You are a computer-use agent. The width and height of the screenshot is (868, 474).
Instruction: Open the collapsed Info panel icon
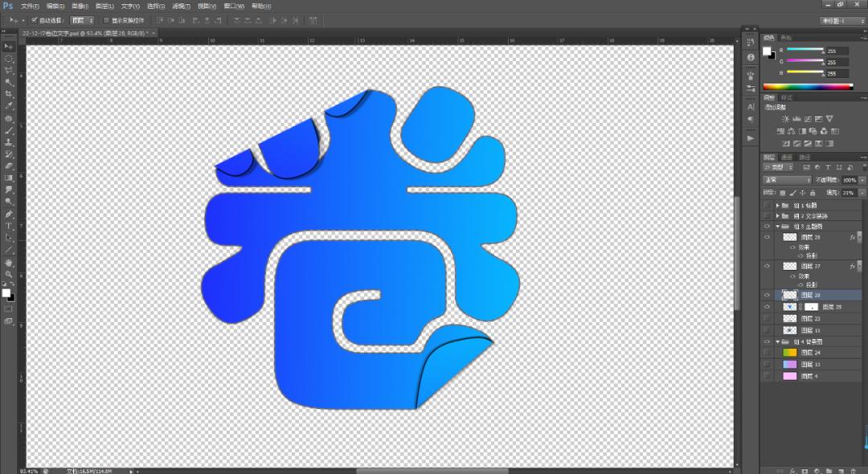pyautogui.click(x=751, y=58)
